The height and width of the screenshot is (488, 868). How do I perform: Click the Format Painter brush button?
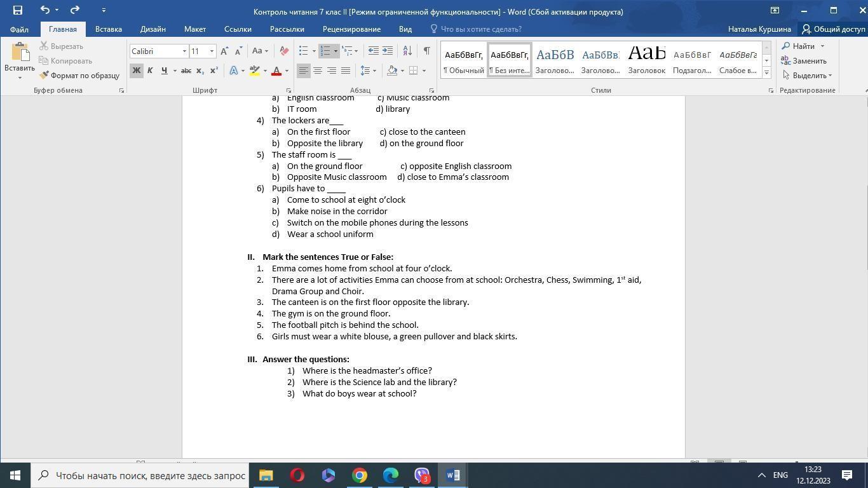[79, 75]
